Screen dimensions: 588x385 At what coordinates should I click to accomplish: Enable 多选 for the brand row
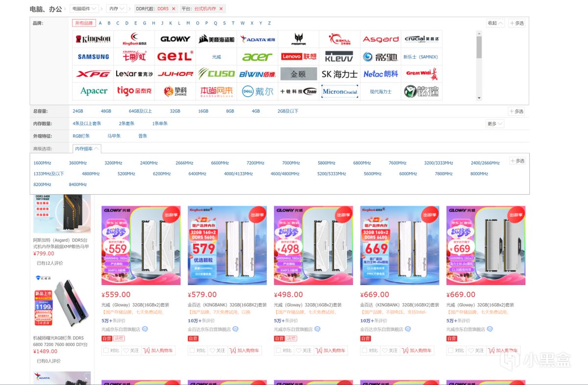pyautogui.click(x=516, y=23)
